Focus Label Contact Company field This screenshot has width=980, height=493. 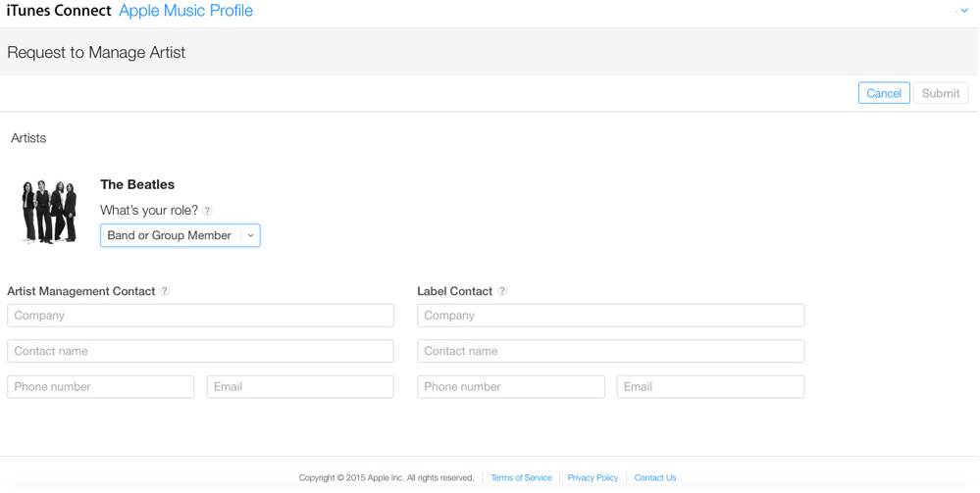[610, 316]
